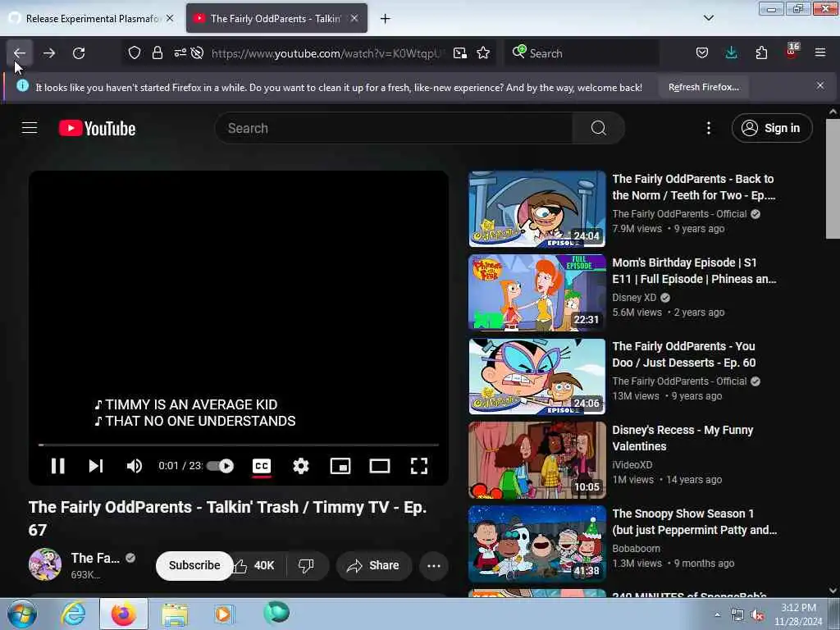Click the page vertical scrollbar

[833, 179]
